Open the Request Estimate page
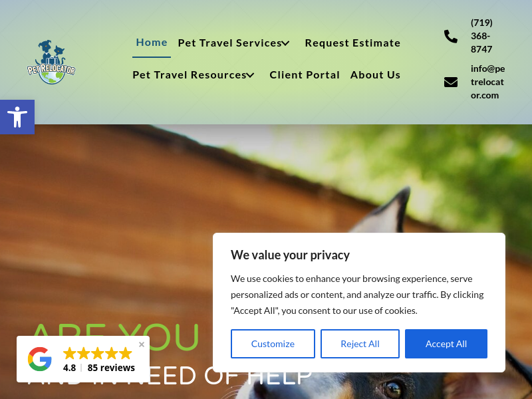This screenshot has height=399, width=532. pos(352,43)
